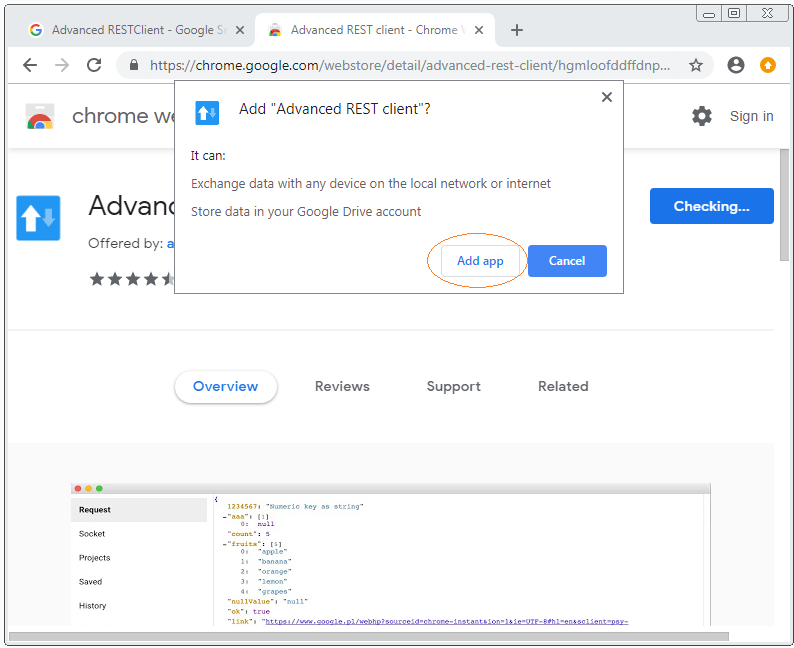
Task: Click the dialog's blue arrows app icon
Action: [207, 112]
